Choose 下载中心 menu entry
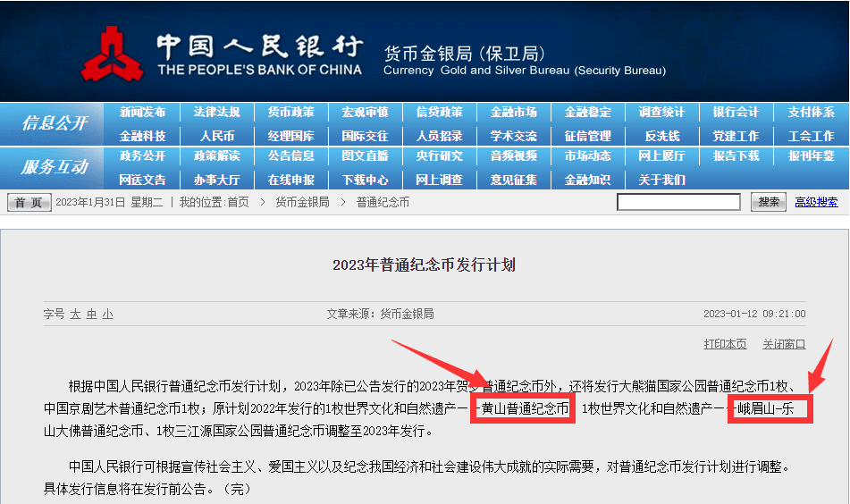This screenshot has width=850, height=504. [366, 180]
